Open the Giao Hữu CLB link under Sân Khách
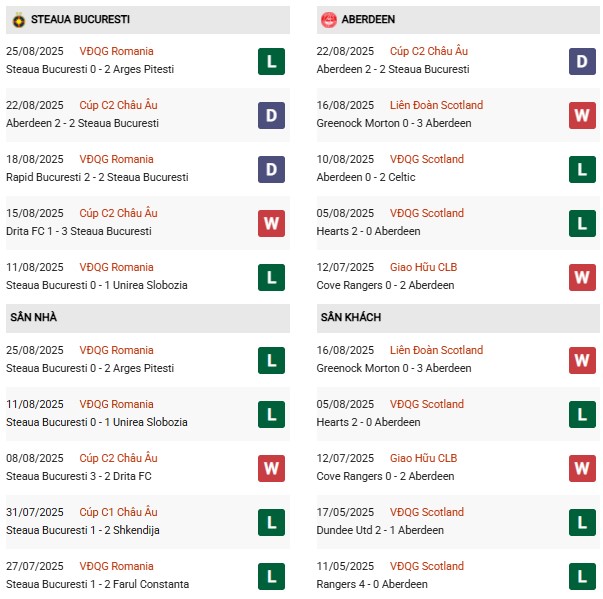603x599 pixels. pyautogui.click(x=423, y=458)
